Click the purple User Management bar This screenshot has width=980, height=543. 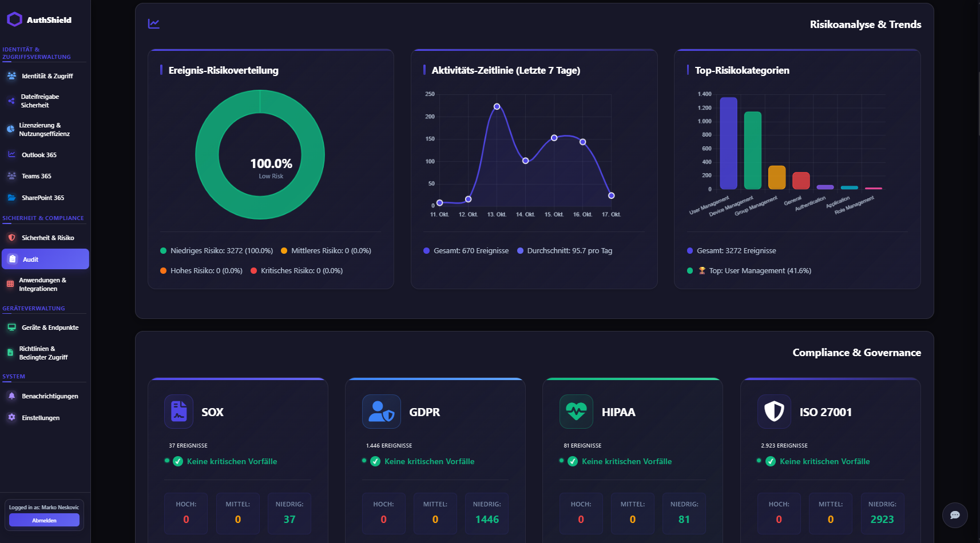pos(728,143)
